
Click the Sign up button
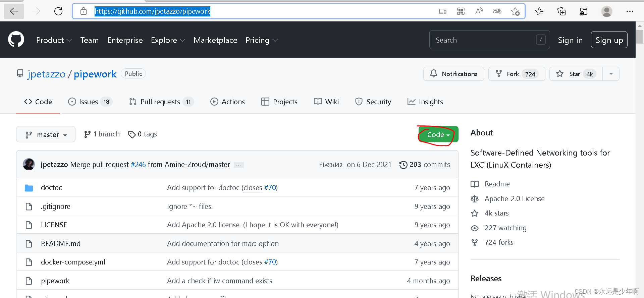point(609,40)
